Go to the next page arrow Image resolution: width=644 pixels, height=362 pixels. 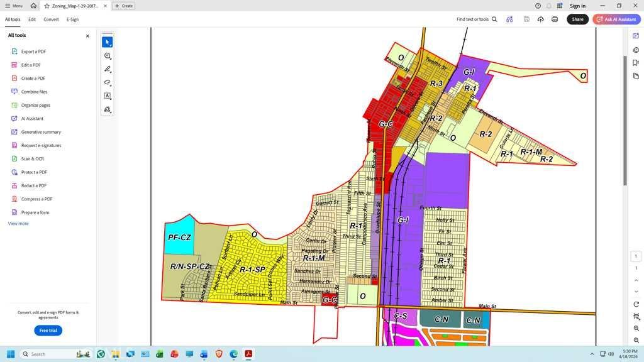click(x=636, y=292)
